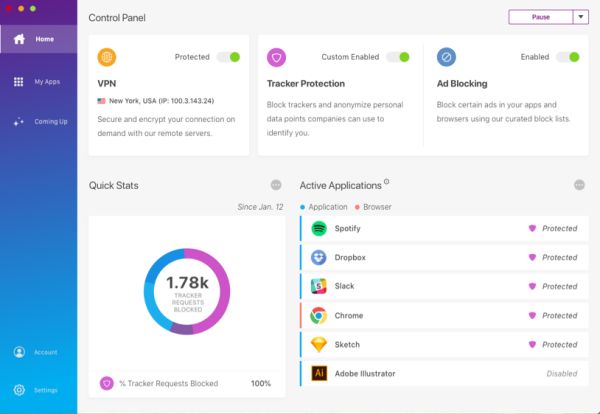Image resolution: width=600 pixels, height=414 pixels.
Task: Go to My Apps in sidebar
Action: point(38,82)
